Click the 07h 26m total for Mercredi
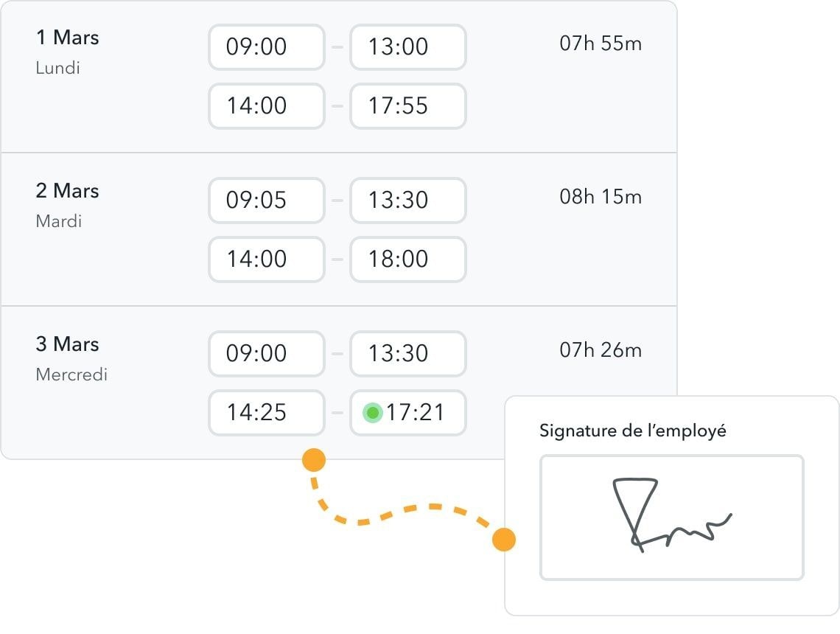Screen dimensions: 840x634 [x=601, y=350]
